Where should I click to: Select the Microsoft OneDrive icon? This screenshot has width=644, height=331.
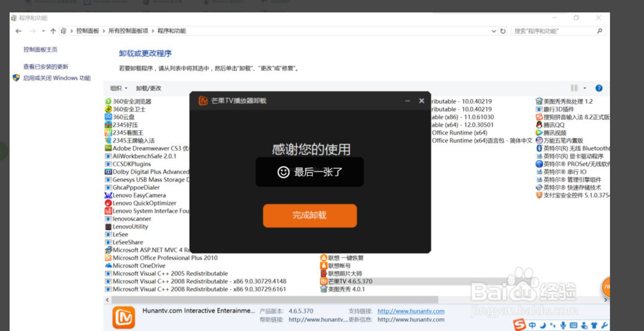coord(108,266)
